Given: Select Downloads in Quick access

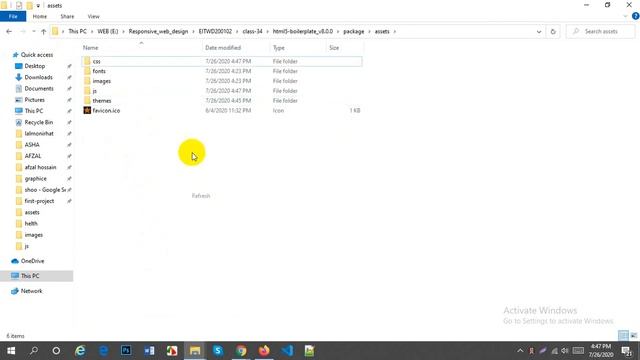Looking at the screenshot, I should [38, 77].
